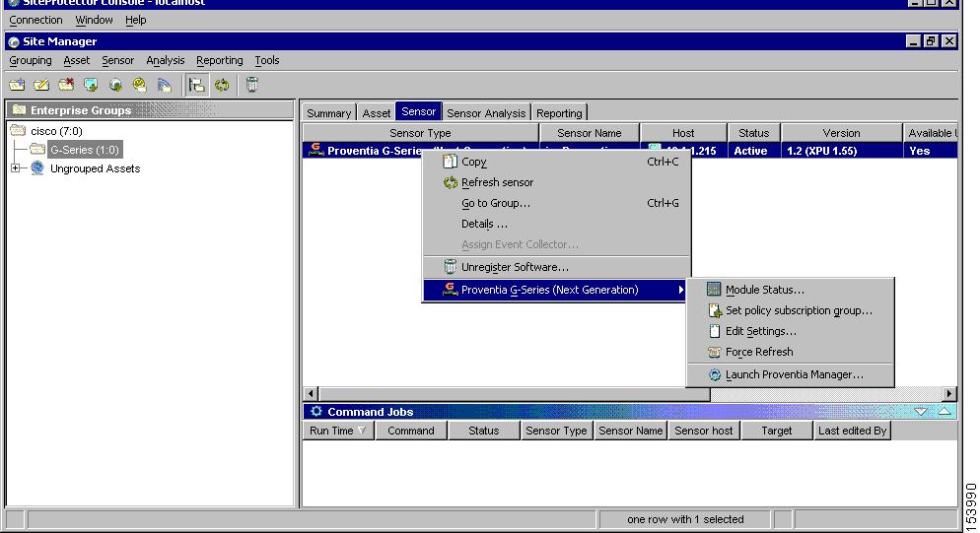
Task: Expand Command Jobs with the up arrow
Action: (945, 412)
